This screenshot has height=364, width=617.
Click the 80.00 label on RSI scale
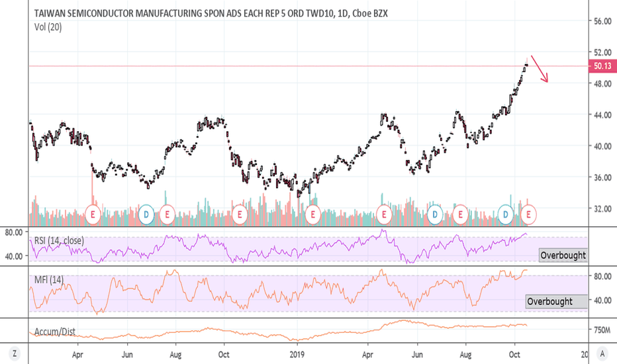pyautogui.click(x=14, y=232)
